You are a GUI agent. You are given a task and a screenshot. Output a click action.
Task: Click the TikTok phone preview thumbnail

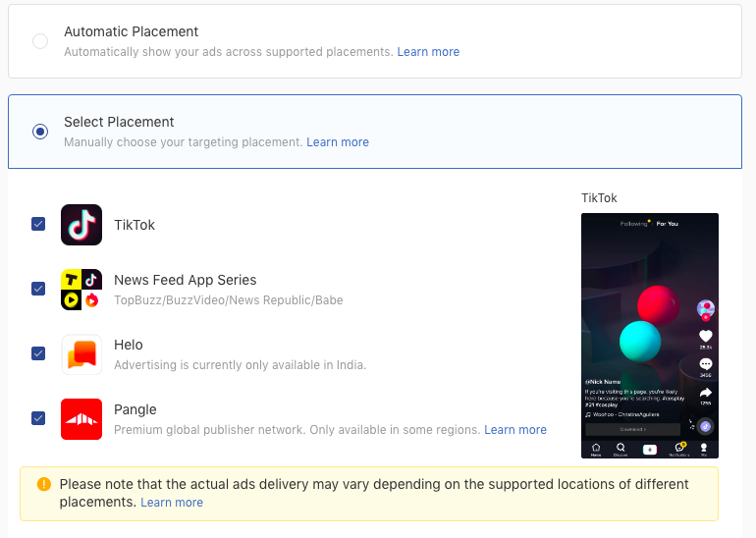point(650,336)
